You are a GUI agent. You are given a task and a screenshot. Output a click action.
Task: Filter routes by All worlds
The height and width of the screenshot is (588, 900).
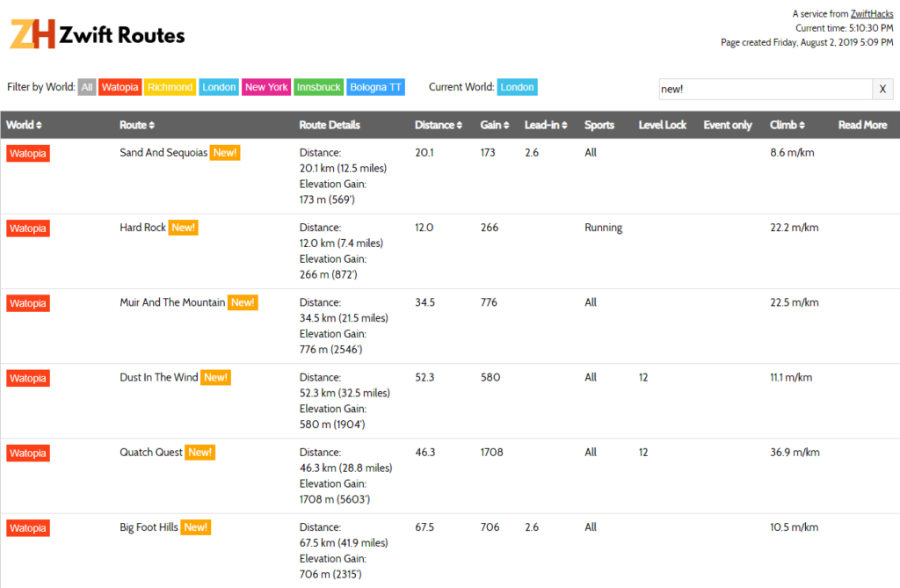point(87,87)
